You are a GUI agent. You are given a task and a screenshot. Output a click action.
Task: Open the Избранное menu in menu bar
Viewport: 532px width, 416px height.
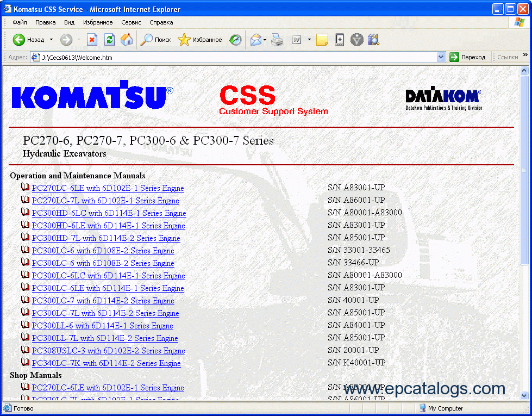tap(98, 22)
